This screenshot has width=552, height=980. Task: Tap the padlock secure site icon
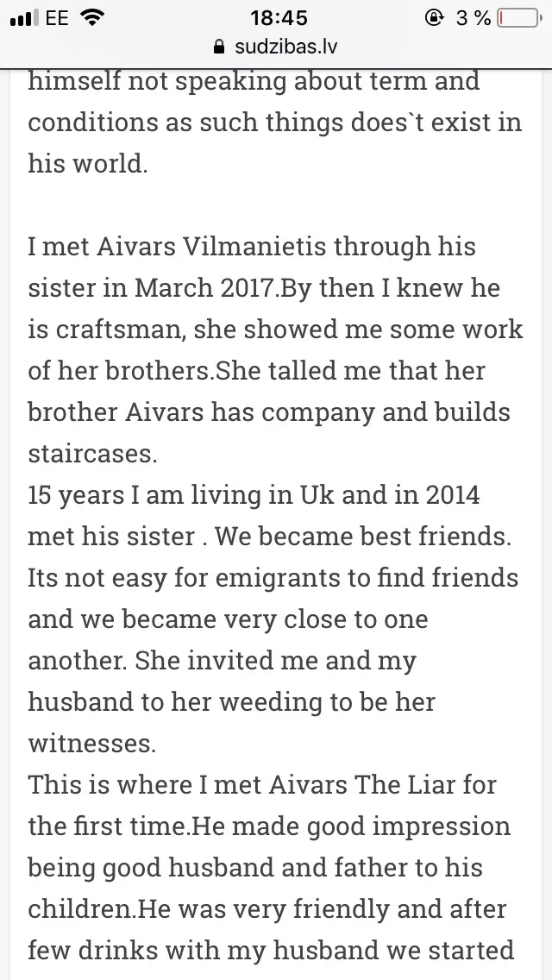point(219,47)
